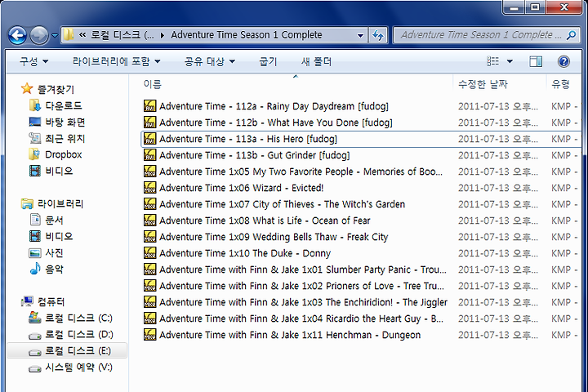Open 라이브러리에 포함 menu
Viewport: 588px width, 392px height.
(x=116, y=61)
